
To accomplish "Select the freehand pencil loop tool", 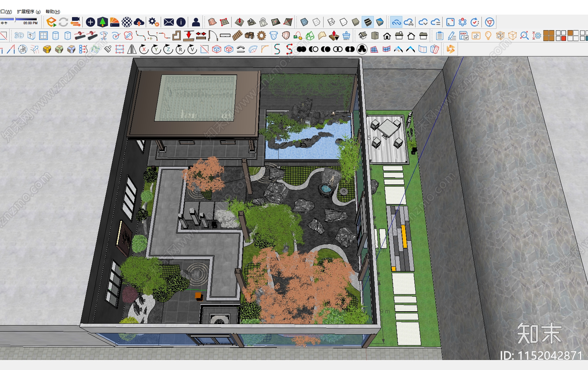I will [128, 36].
